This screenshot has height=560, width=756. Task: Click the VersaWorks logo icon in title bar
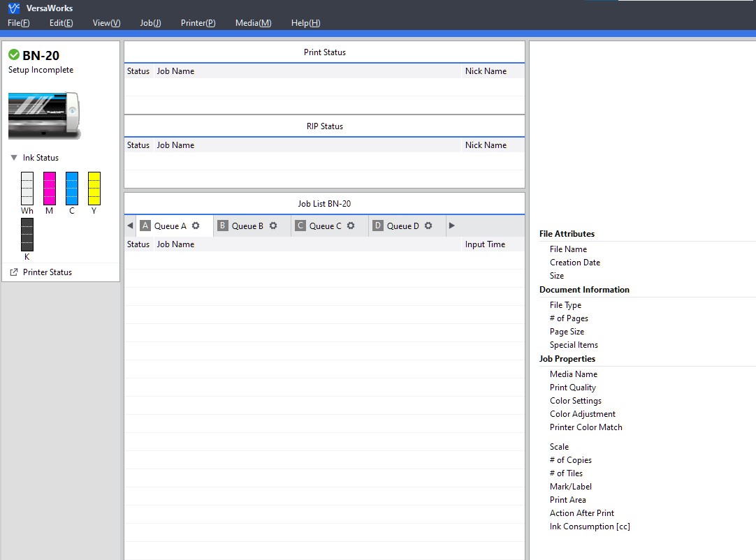(x=14, y=8)
